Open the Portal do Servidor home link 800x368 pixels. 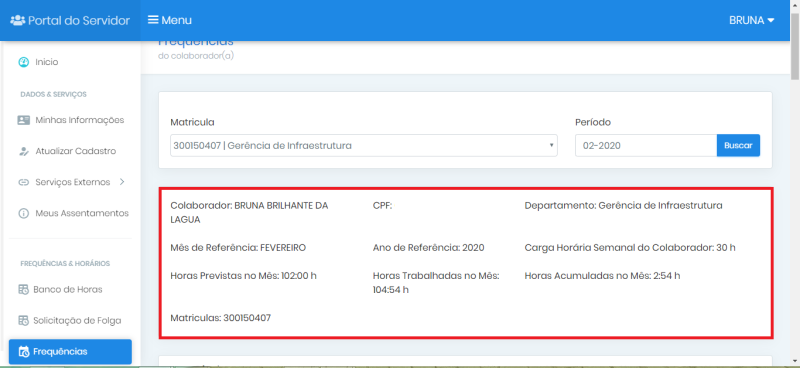click(70, 20)
